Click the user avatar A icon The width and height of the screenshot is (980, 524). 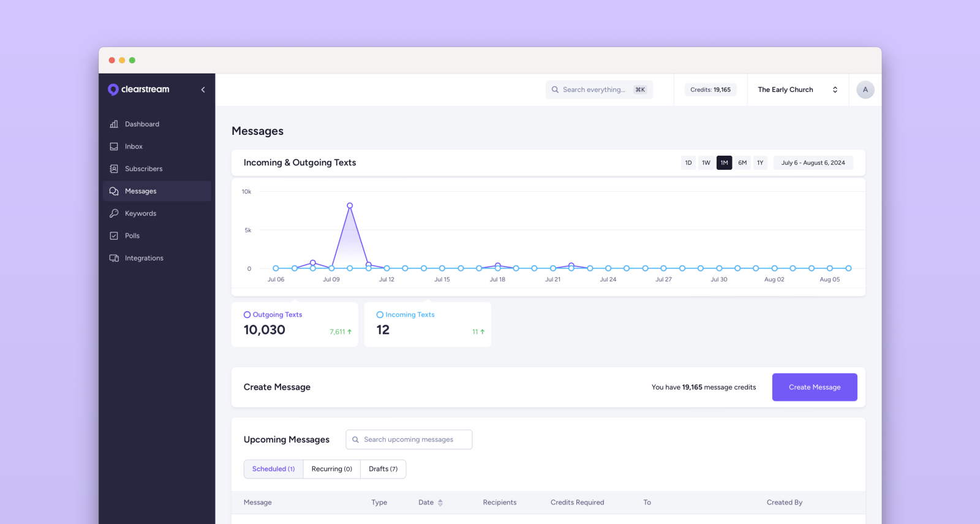pyautogui.click(x=865, y=89)
